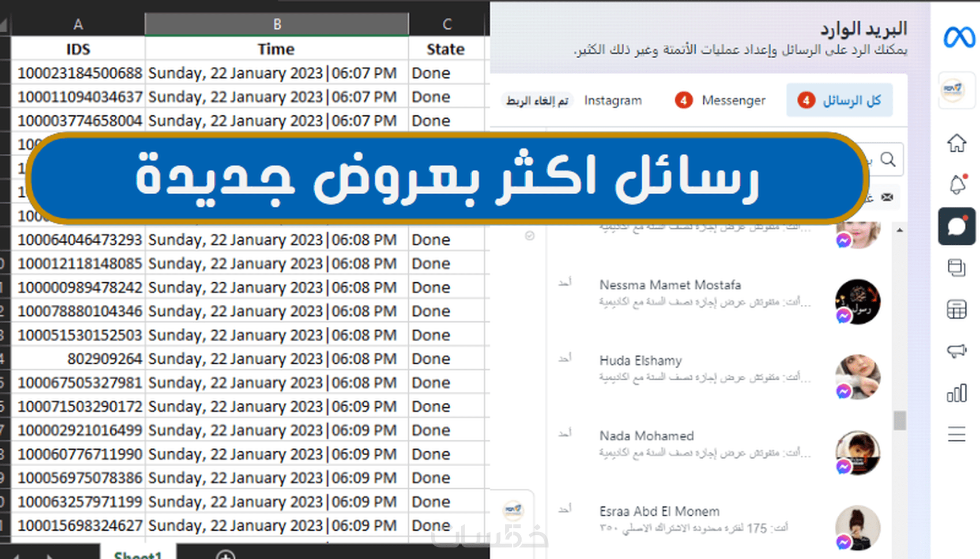Open the hamburger all-tools menu icon
This screenshot has height=559, width=980.
pyautogui.click(x=956, y=434)
